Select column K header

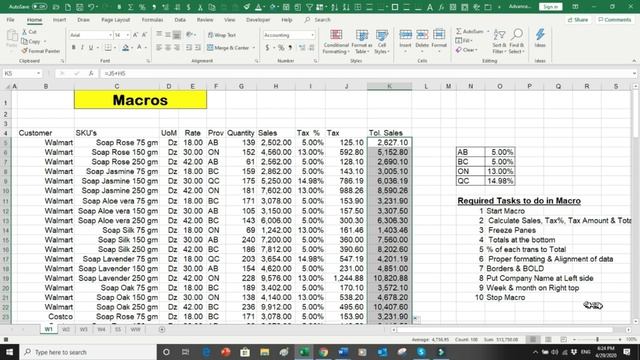[x=389, y=86]
